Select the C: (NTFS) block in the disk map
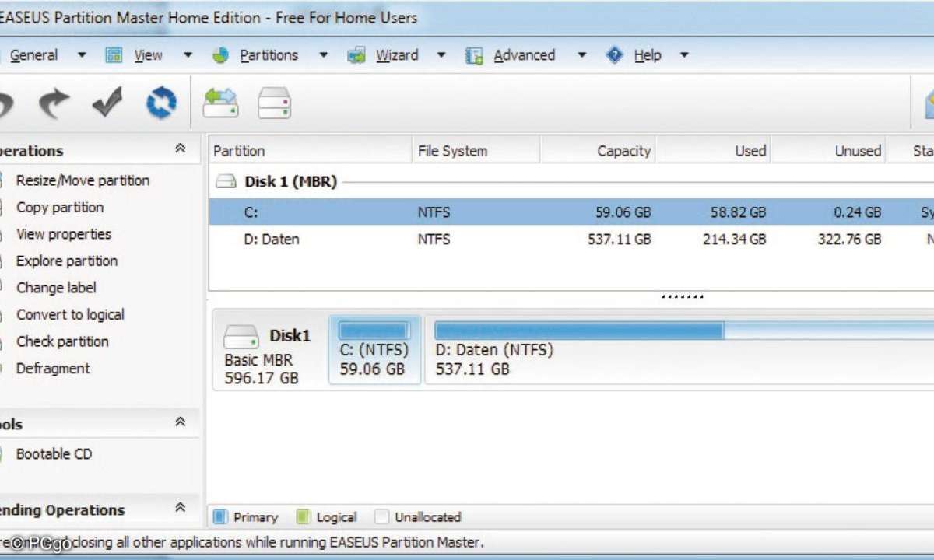934x560 pixels. [x=374, y=350]
